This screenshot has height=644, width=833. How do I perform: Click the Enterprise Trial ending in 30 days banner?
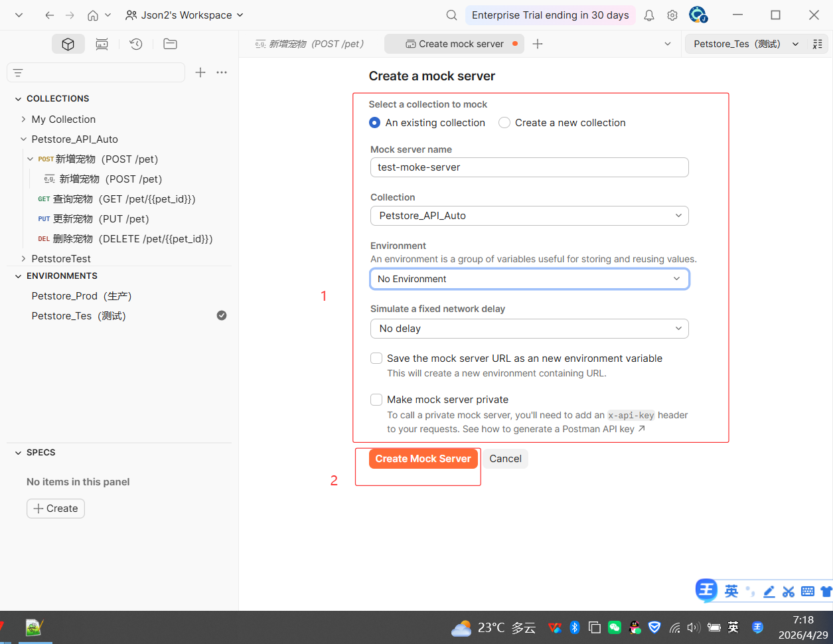tap(550, 15)
